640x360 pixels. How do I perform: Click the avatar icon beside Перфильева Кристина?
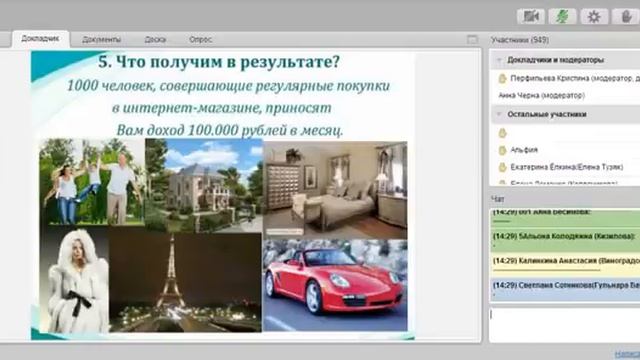point(502,78)
